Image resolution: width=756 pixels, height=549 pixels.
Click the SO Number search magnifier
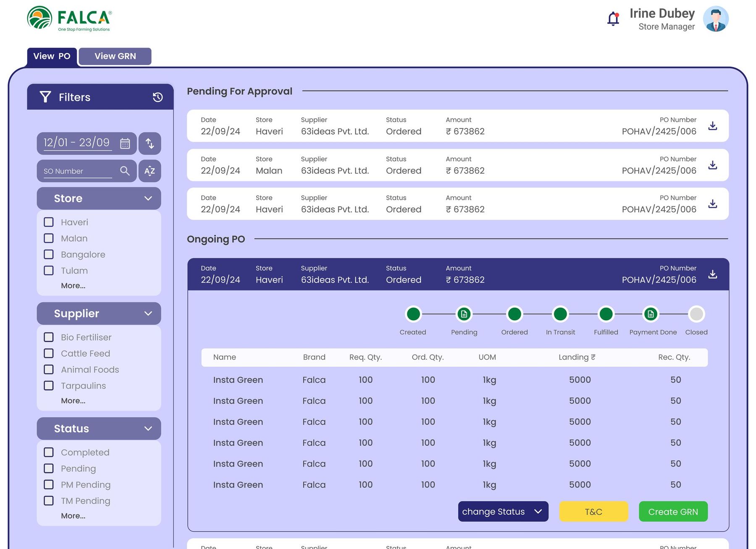tap(125, 171)
